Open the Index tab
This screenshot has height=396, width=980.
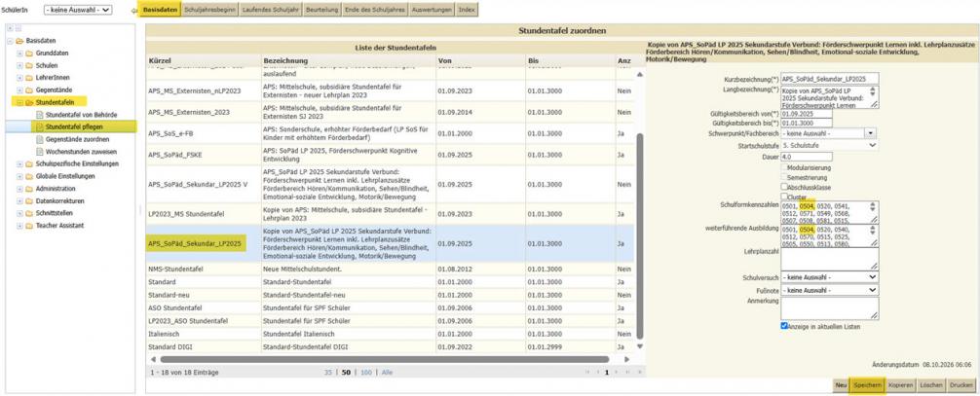pyautogui.click(x=467, y=11)
